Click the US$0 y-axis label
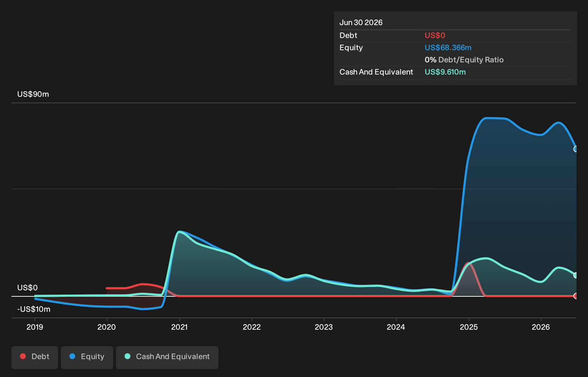Screen dimensions: 588x377 pyautogui.click(x=28, y=288)
